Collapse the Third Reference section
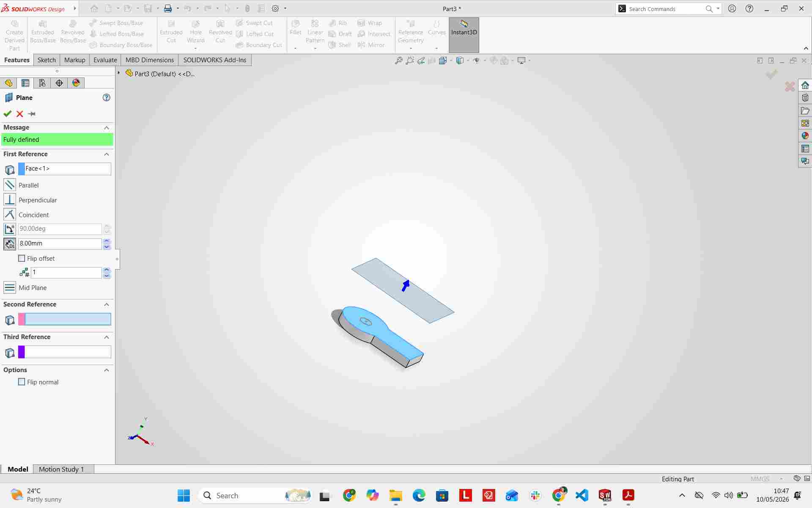Image resolution: width=812 pixels, height=508 pixels. pyautogui.click(x=107, y=337)
